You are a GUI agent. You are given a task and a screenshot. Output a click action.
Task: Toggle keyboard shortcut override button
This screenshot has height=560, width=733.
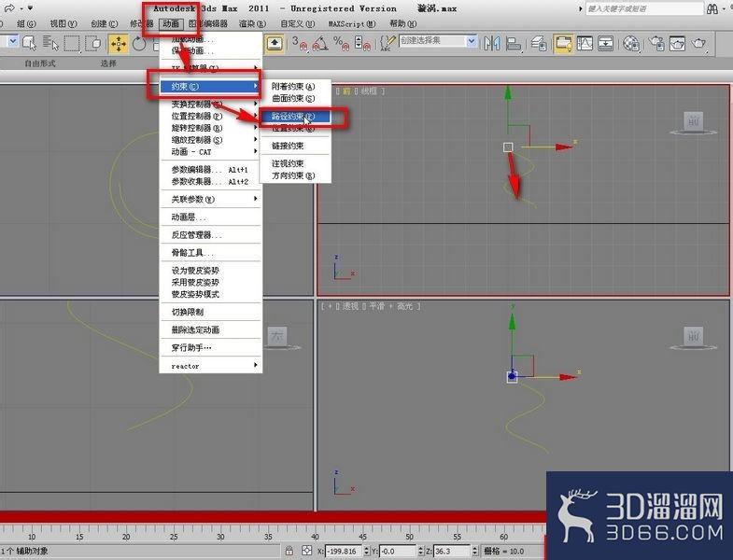[x=275, y=44]
